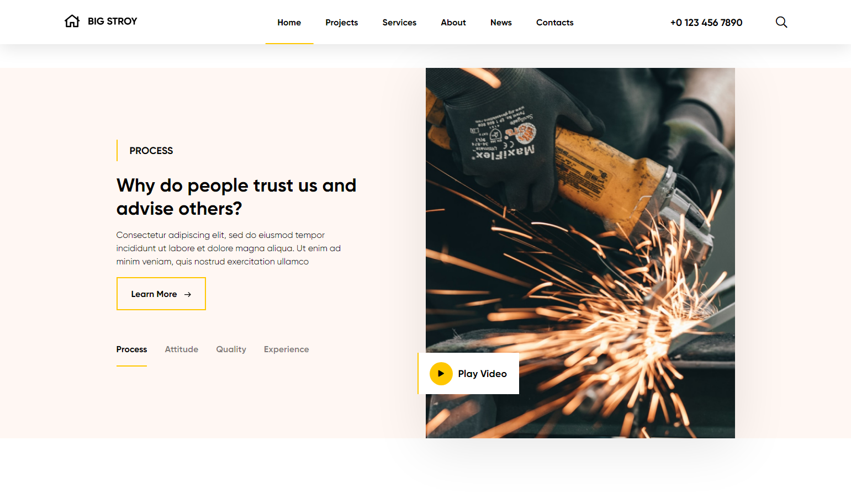Go to the Contacts page
The image size is (851, 504).
pos(554,23)
